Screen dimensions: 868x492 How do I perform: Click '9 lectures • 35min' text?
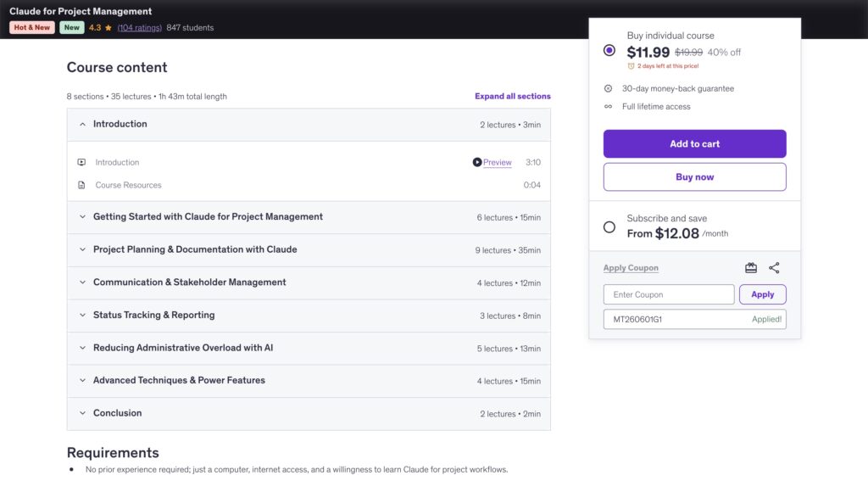tap(508, 250)
